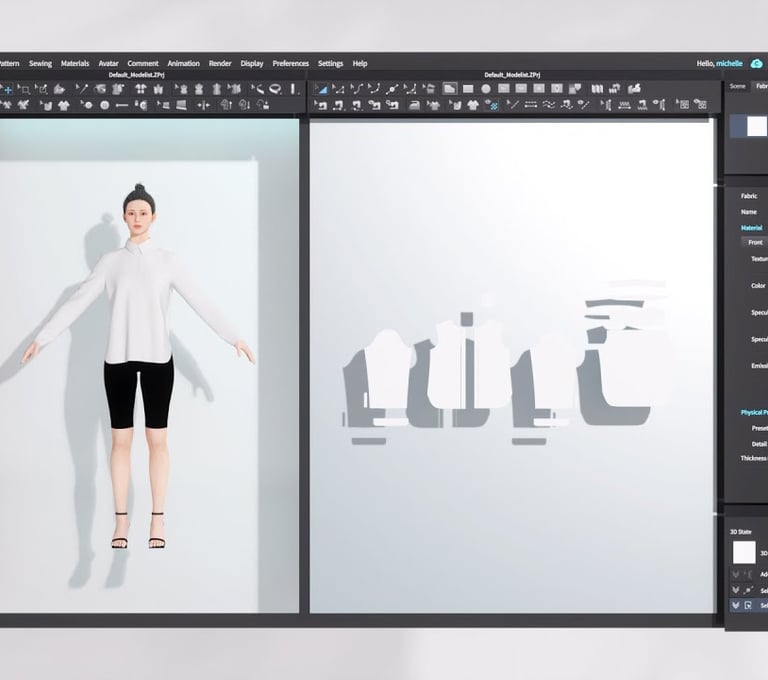
Task: Click the cloud icon beside michelle
Action: 757,64
